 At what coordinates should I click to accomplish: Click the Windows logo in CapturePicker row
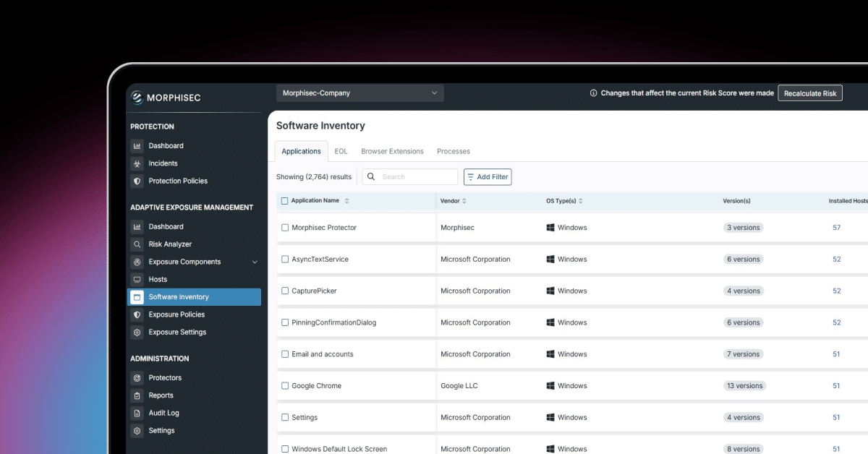pos(550,291)
